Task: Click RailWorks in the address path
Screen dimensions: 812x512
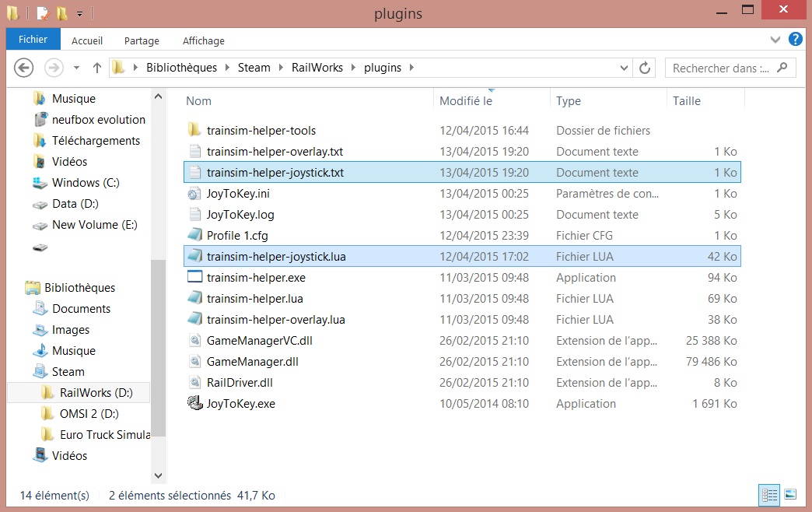Action: coord(317,68)
